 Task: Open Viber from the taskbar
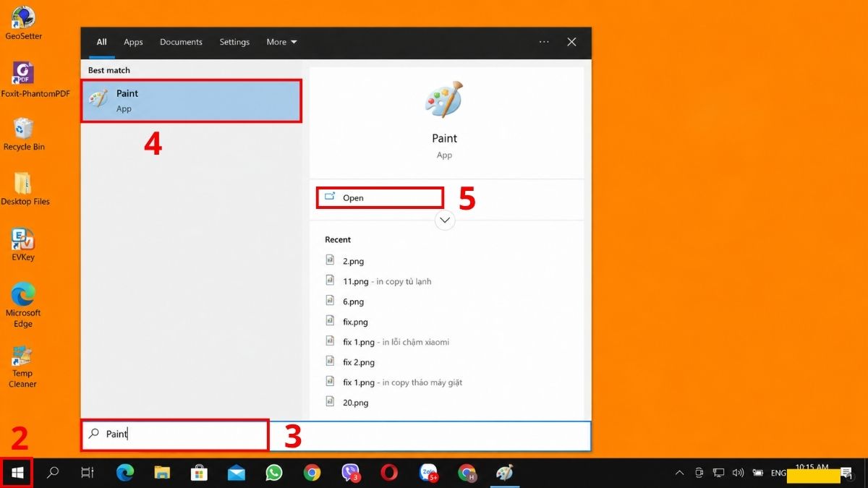pos(351,473)
